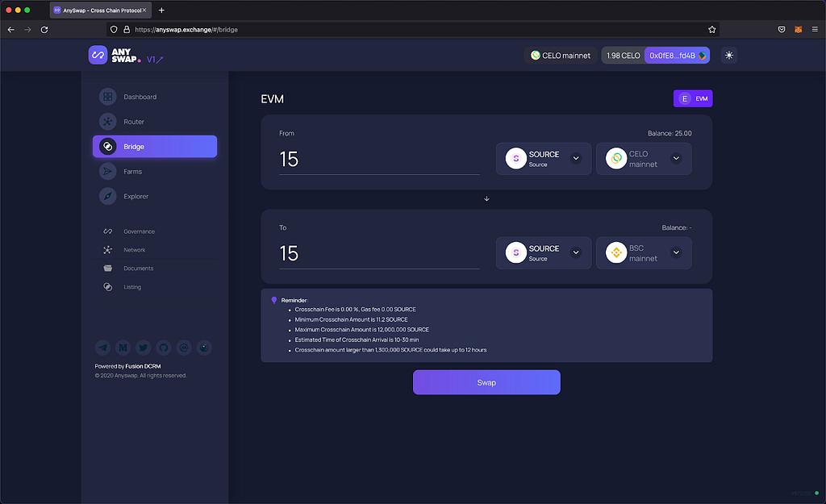The image size is (826, 504).
Task: Click the 1.98 CELO balance display
Action: point(624,56)
